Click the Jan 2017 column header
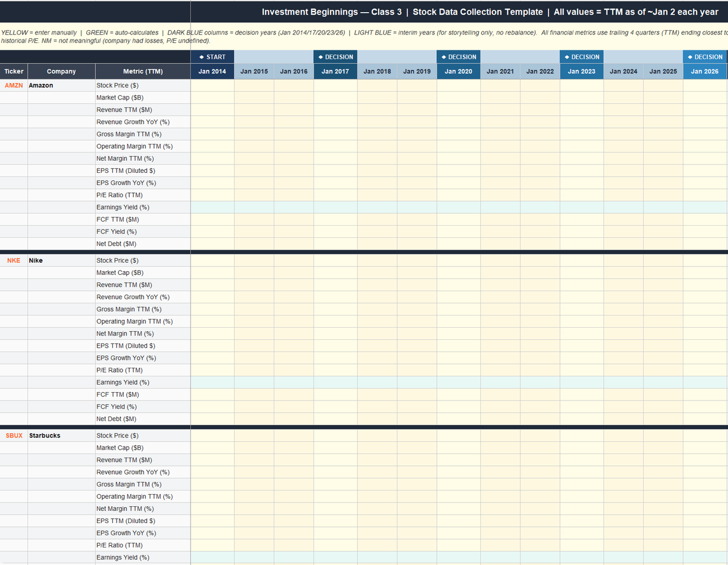728x565 pixels. pos(335,72)
